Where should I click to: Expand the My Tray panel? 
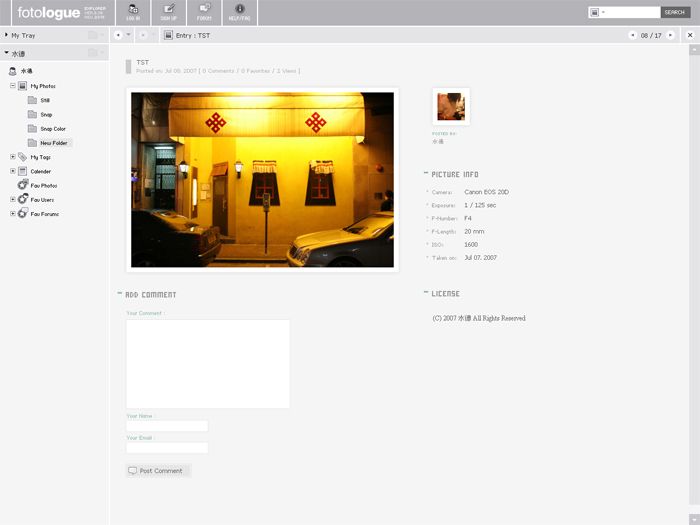click(x=6, y=35)
